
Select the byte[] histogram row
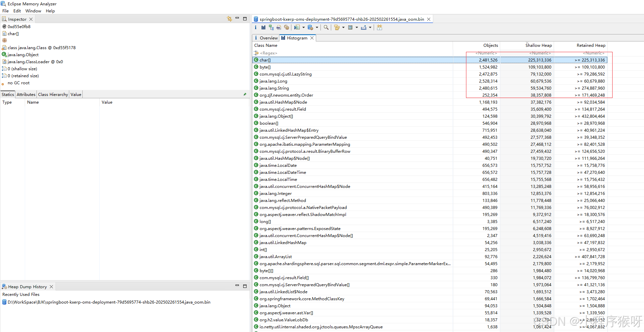[x=430, y=67]
